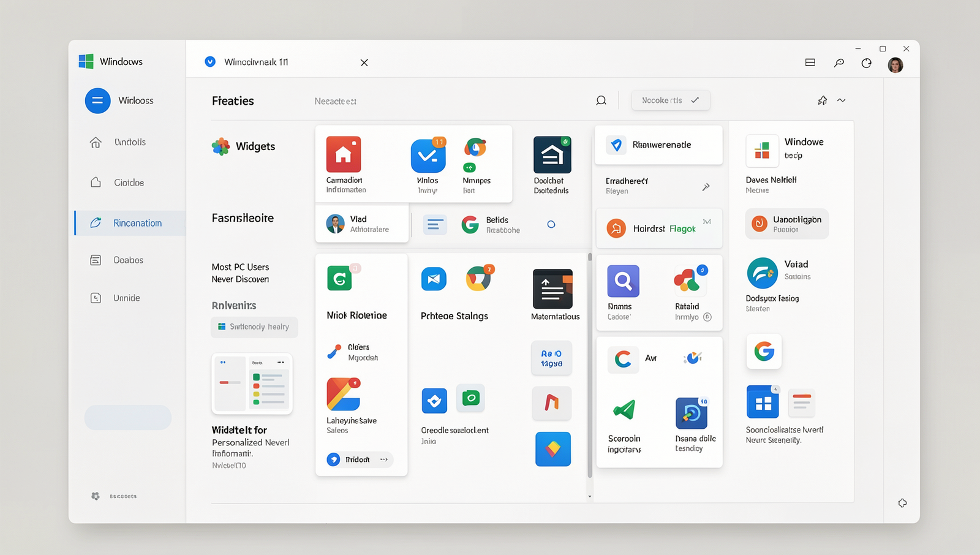980x555 pixels.
Task: Open the green Scorooin ingorans arrow icon
Action: 624,409
